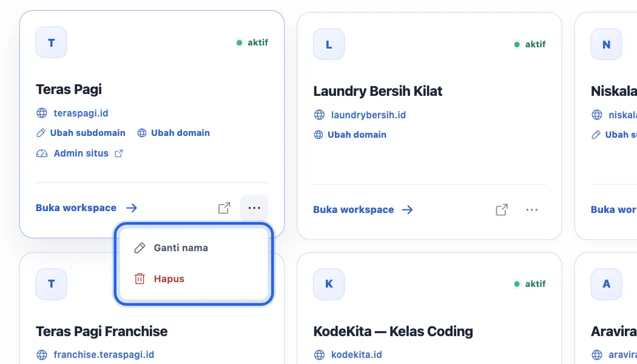Click the T avatar on Teras Pagi card

(x=51, y=42)
